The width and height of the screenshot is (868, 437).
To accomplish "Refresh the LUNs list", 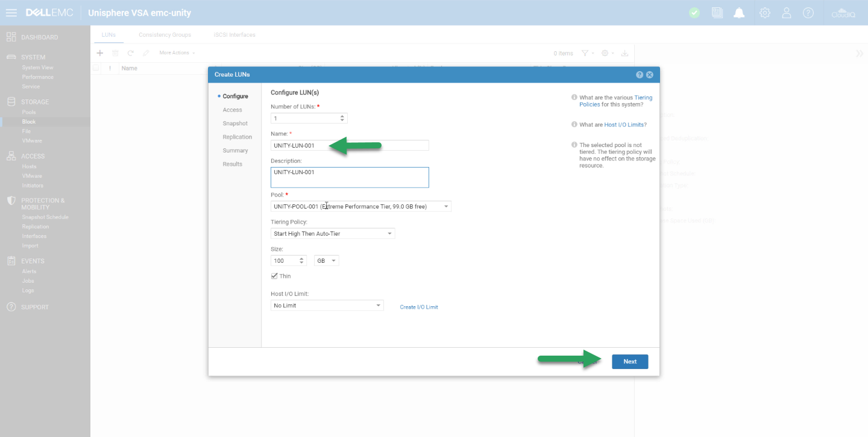I will point(130,53).
